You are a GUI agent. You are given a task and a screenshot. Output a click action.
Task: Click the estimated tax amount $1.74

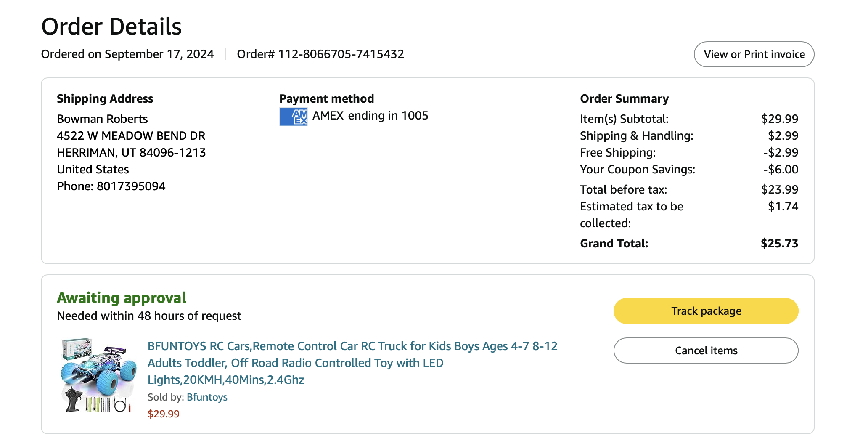(783, 207)
